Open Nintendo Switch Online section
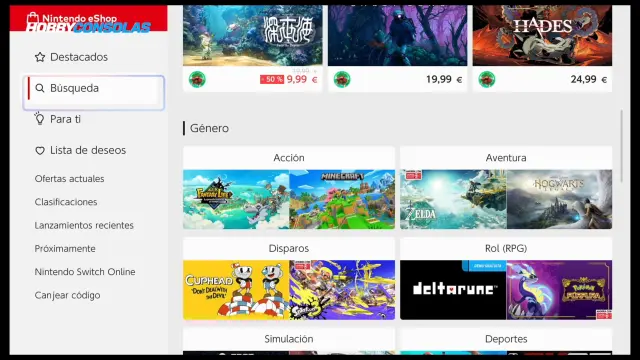 [x=85, y=272]
